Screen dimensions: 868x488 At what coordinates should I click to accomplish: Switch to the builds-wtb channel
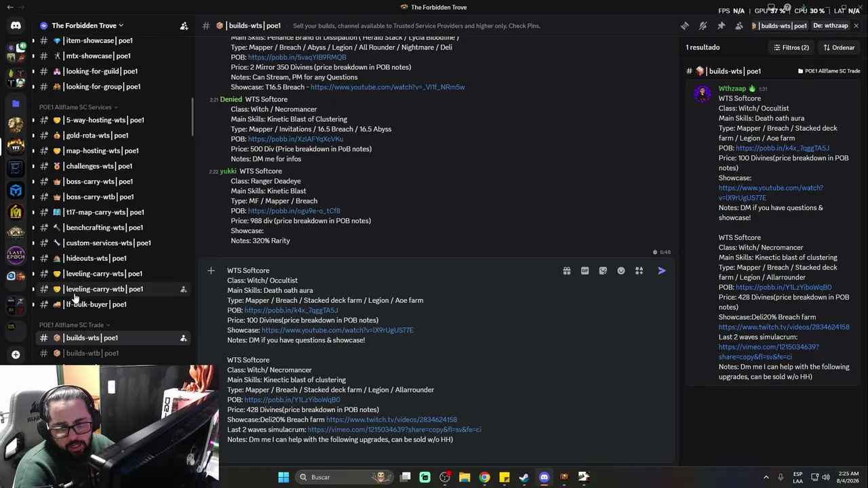click(111, 353)
